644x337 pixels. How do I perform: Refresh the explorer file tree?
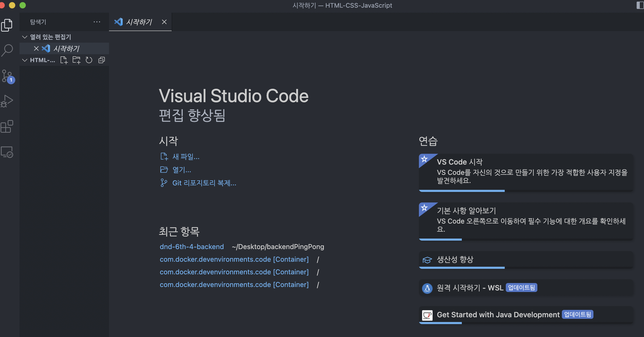(x=89, y=60)
